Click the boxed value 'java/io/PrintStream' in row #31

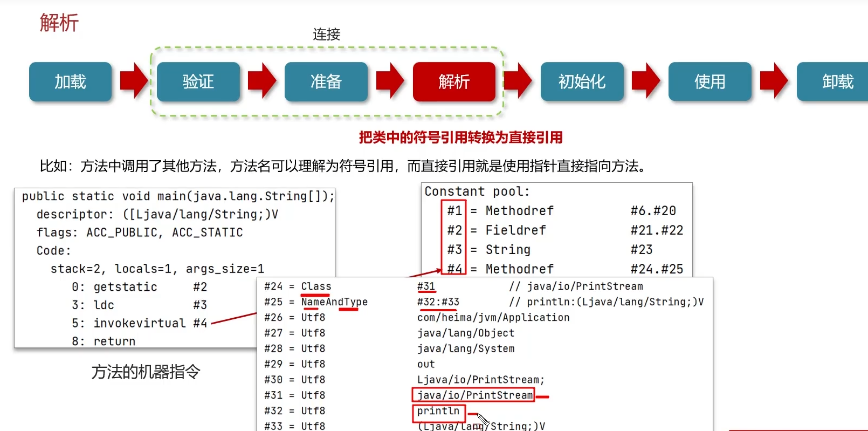[x=473, y=395]
